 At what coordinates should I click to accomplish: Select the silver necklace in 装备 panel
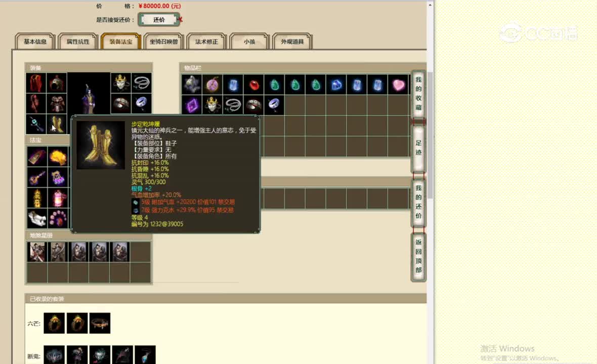(141, 83)
